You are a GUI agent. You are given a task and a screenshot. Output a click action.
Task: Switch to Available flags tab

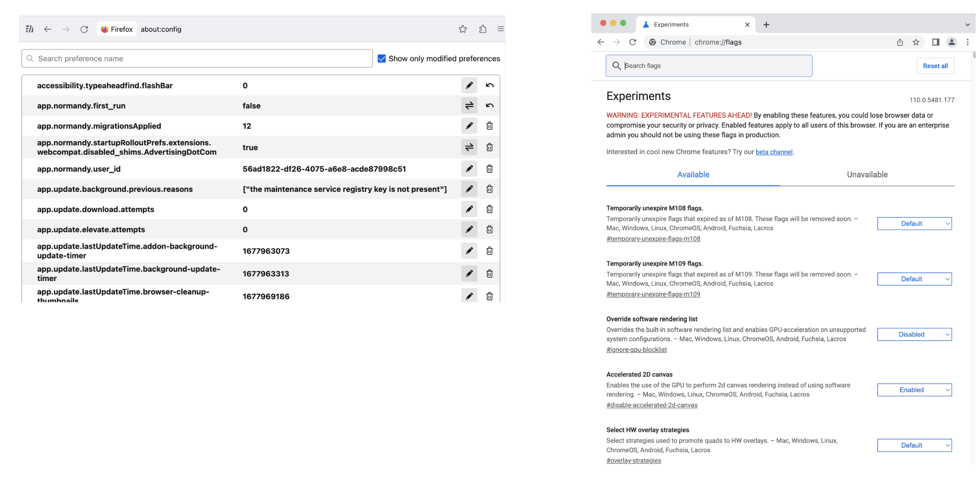[693, 175]
